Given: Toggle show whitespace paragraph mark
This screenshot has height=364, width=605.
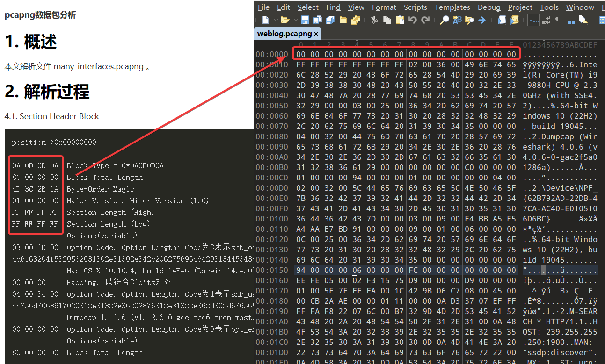Looking at the screenshot, I should [x=558, y=20].
